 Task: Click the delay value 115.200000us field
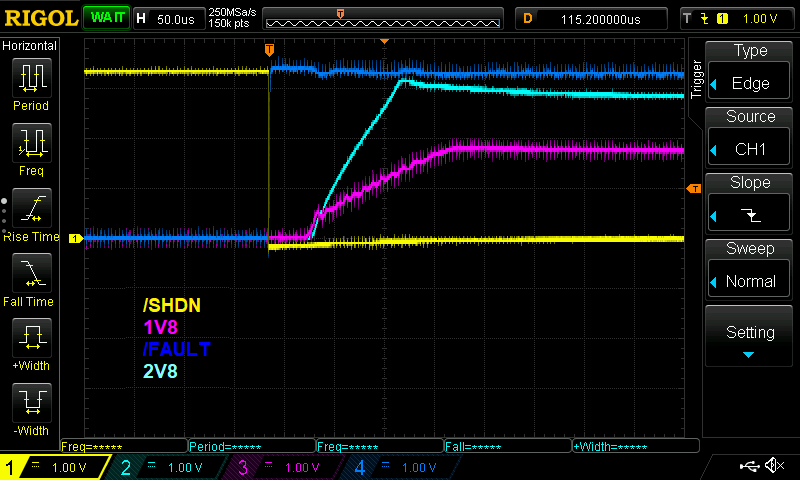pyautogui.click(x=591, y=19)
